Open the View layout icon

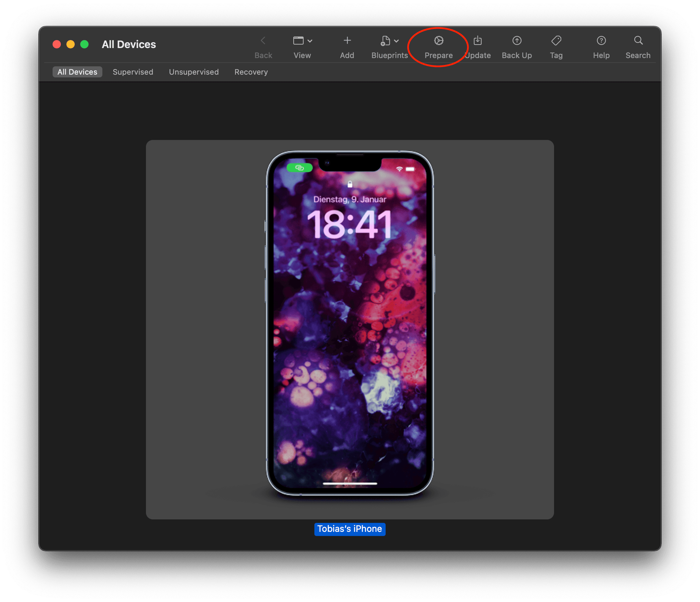298,41
